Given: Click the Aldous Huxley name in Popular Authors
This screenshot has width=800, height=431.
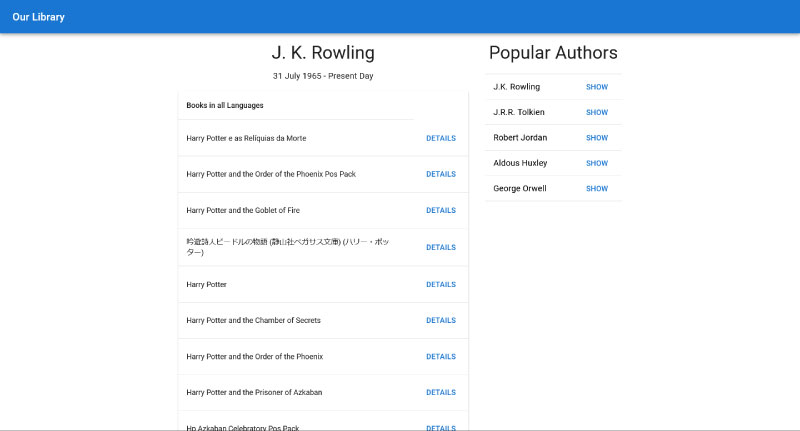Looking at the screenshot, I should click(x=520, y=163).
